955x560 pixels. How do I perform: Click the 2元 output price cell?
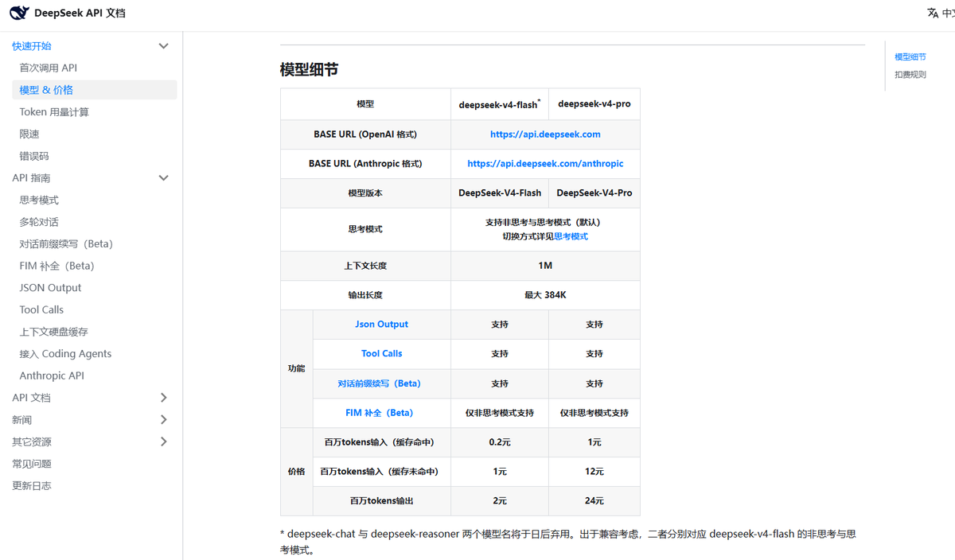(500, 501)
